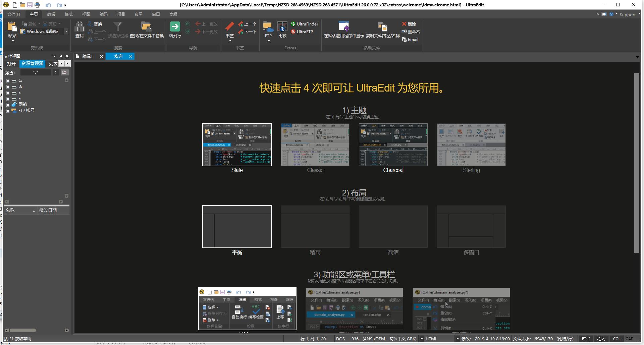
Task: Click the welcome page vertical scrollbar
Action: 637,163
